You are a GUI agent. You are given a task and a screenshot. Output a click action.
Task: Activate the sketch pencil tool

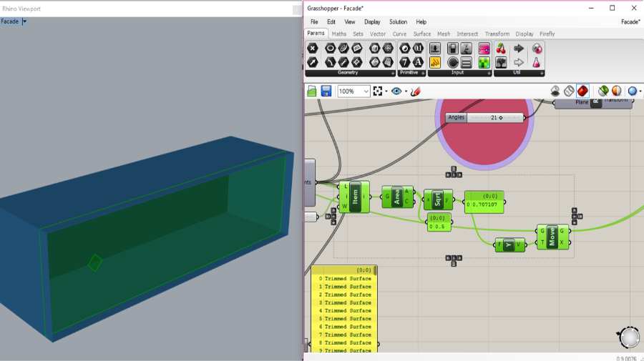point(415,91)
